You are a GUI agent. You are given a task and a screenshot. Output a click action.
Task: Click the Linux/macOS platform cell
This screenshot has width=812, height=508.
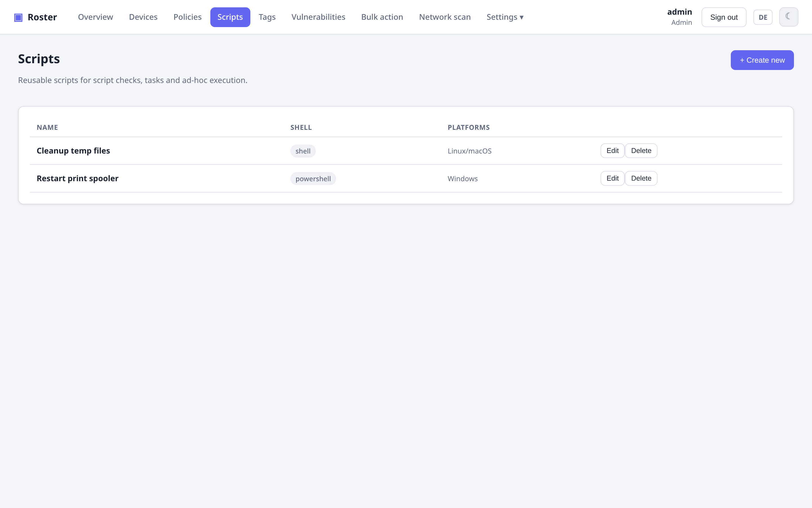click(469, 151)
